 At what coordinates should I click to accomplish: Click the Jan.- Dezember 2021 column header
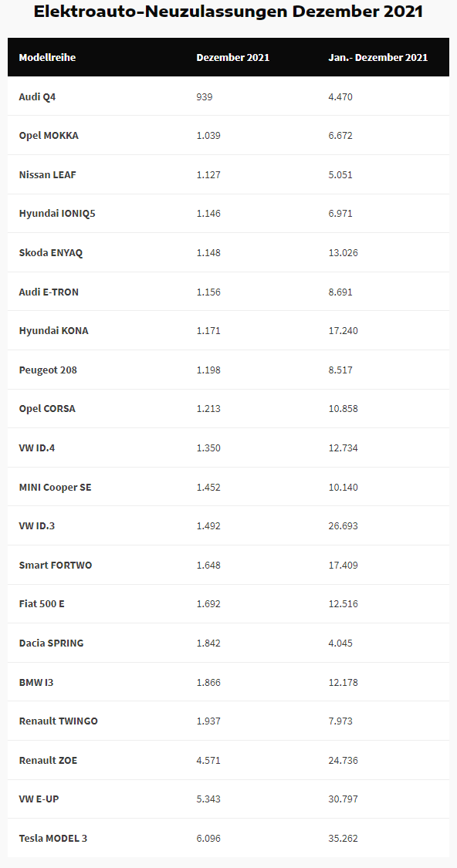click(377, 58)
